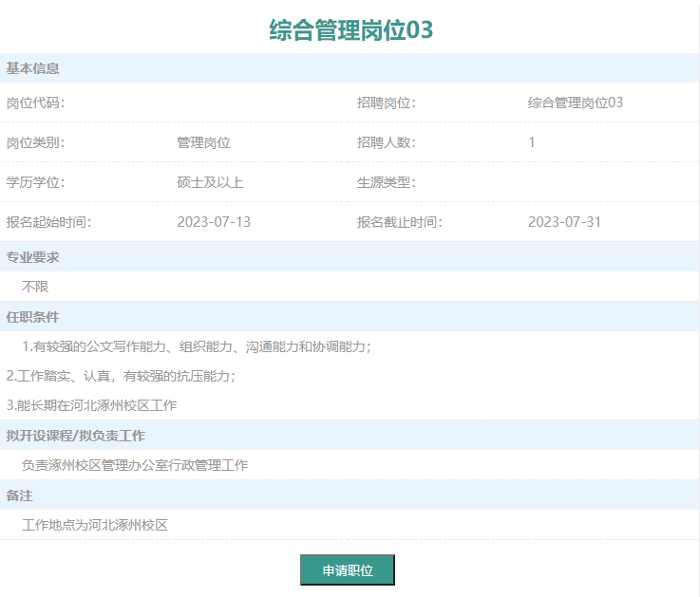Select the value 管理岗位
The width and height of the screenshot is (700, 597).
(x=203, y=142)
